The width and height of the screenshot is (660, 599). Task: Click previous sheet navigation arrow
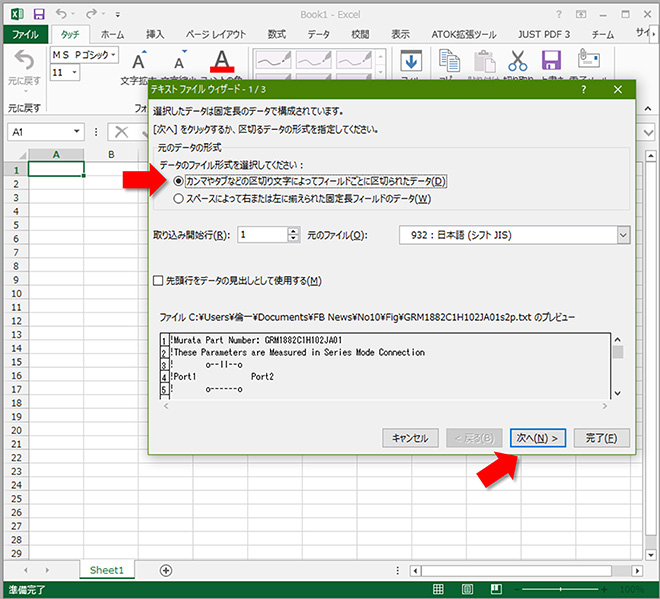[x=26, y=570]
